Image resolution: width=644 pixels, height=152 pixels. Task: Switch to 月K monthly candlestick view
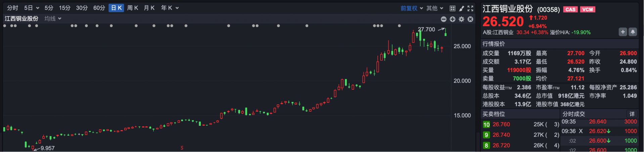(x=149, y=8)
